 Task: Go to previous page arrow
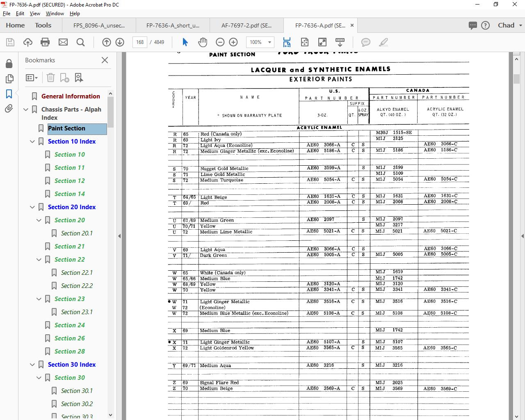click(x=107, y=42)
